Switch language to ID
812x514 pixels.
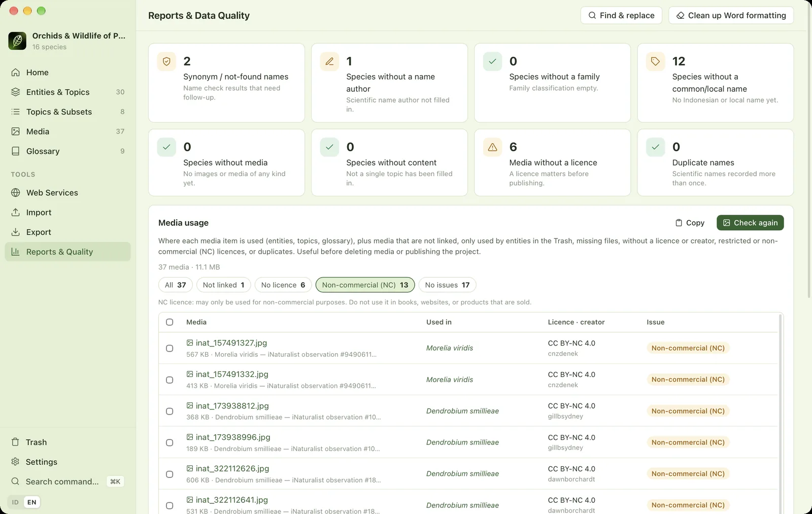pyautogui.click(x=15, y=502)
